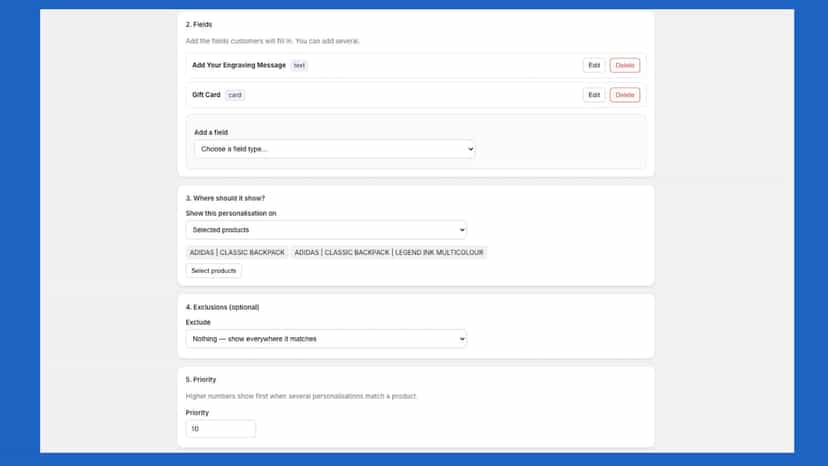
Task: Edit the Gift Card field
Action: click(594, 95)
